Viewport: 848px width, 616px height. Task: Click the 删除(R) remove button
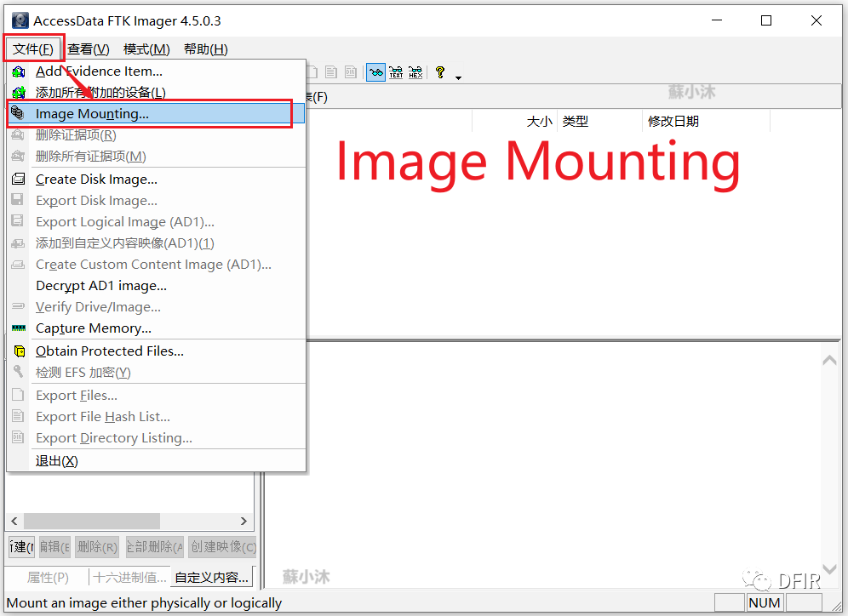pos(97,547)
